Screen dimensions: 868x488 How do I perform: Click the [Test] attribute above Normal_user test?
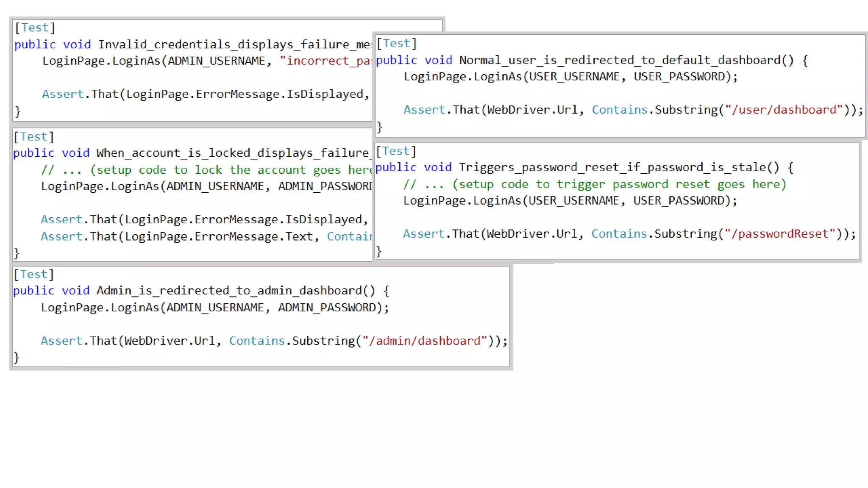(x=397, y=43)
